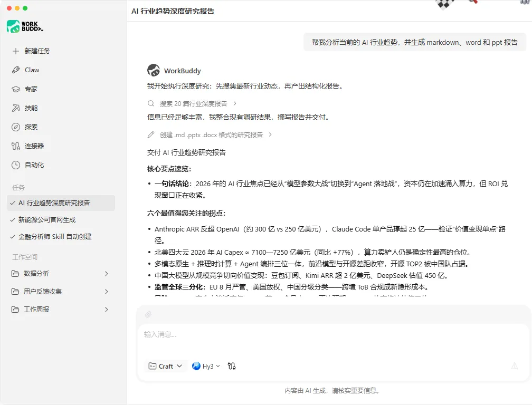This screenshot has height=405, width=532.
Task: Click the macOS yellow minimize button
Action: tap(17, 8)
